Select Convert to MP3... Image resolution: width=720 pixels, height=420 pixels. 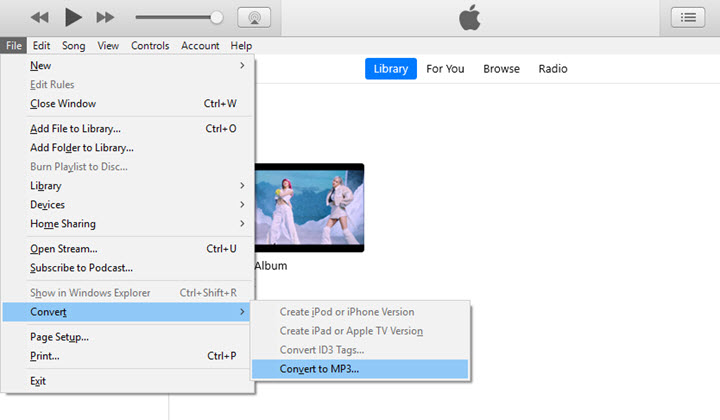(x=360, y=369)
